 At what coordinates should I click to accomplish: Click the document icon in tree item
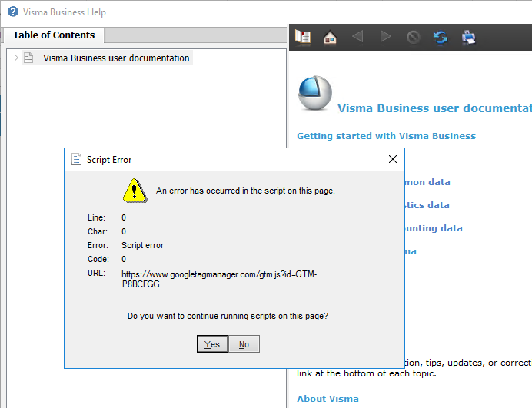(x=29, y=58)
